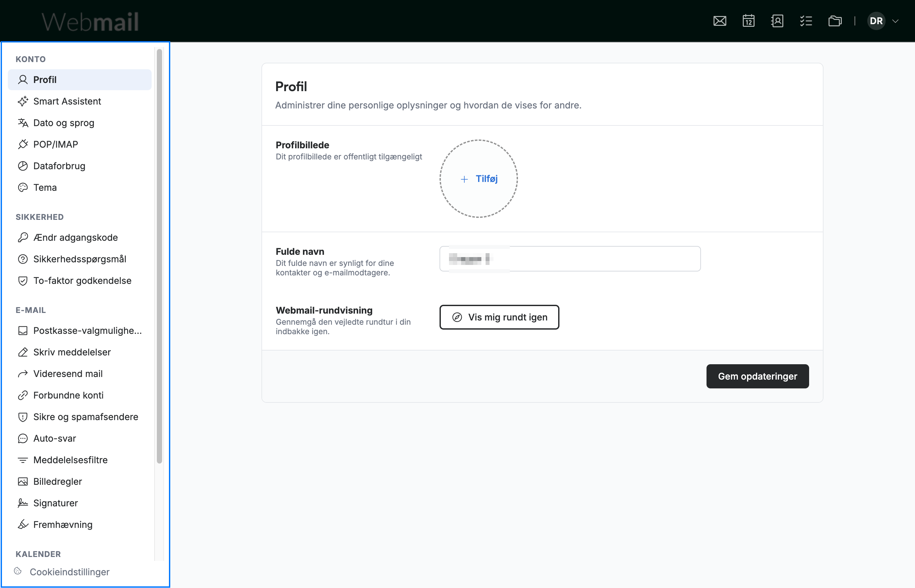915x588 pixels.
Task: Click the Dato og sprog translate icon
Action: [23, 123]
